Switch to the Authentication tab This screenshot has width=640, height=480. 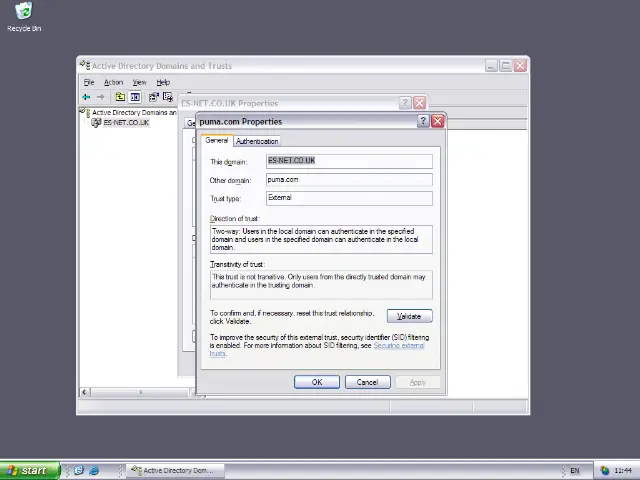257,141
